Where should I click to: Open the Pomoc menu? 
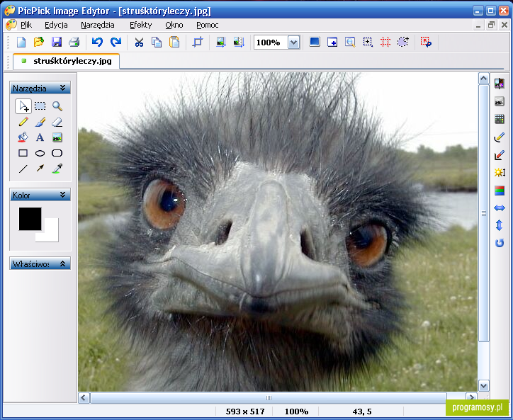coord(208,25)
